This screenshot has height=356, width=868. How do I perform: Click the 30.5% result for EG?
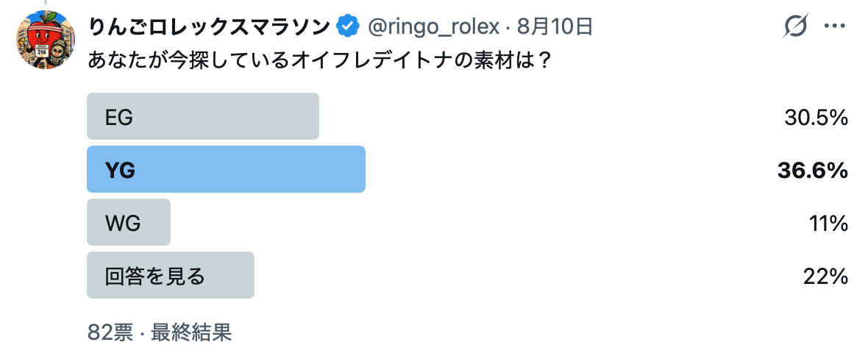pyautogui.click(x=816, y=118)
